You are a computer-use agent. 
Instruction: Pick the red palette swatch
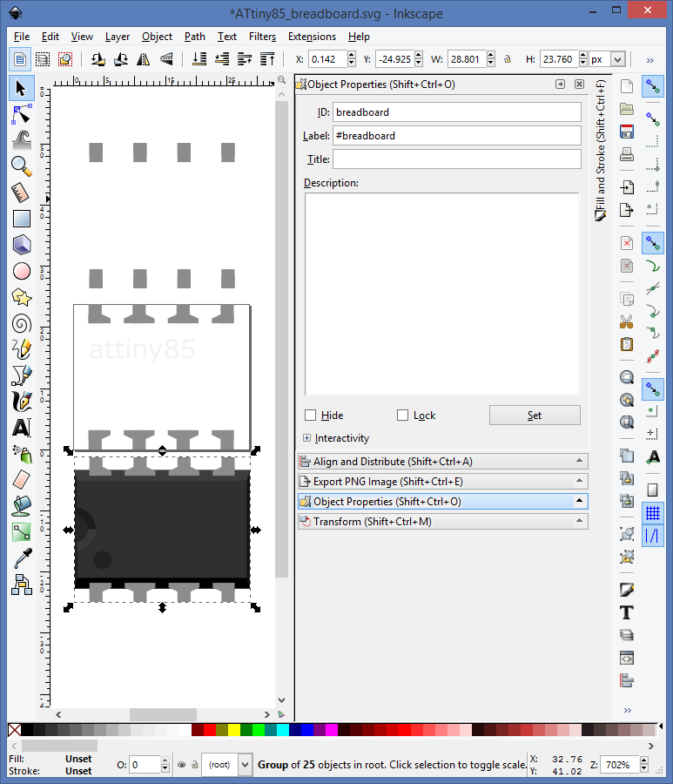click(210, 730)
